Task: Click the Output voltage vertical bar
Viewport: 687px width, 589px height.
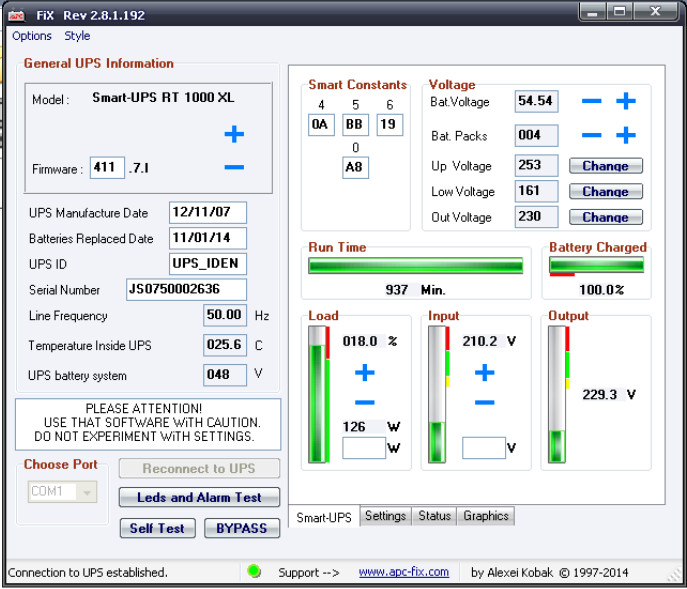Action: pyautogui.click(x=559, y=394)
